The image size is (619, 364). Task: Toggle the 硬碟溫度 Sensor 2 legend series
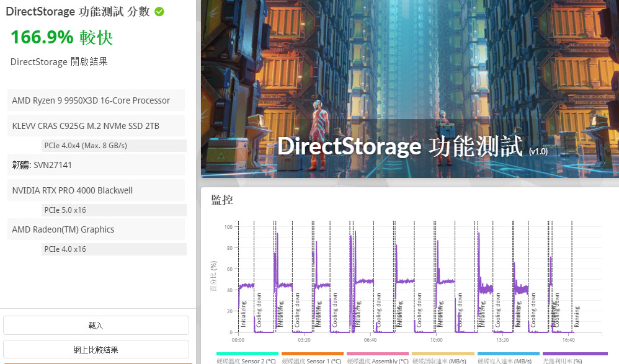(246, 360)
